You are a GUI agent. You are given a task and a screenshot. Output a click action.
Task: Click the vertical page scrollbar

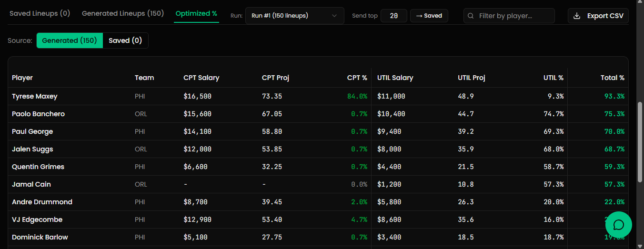(x=640, y=143)
